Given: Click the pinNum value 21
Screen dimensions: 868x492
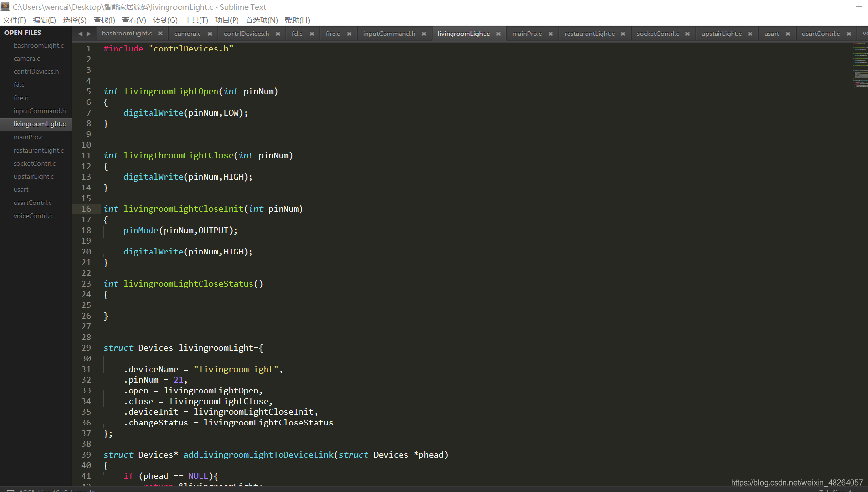Looking at the screenshot, I should click(178, 380).
